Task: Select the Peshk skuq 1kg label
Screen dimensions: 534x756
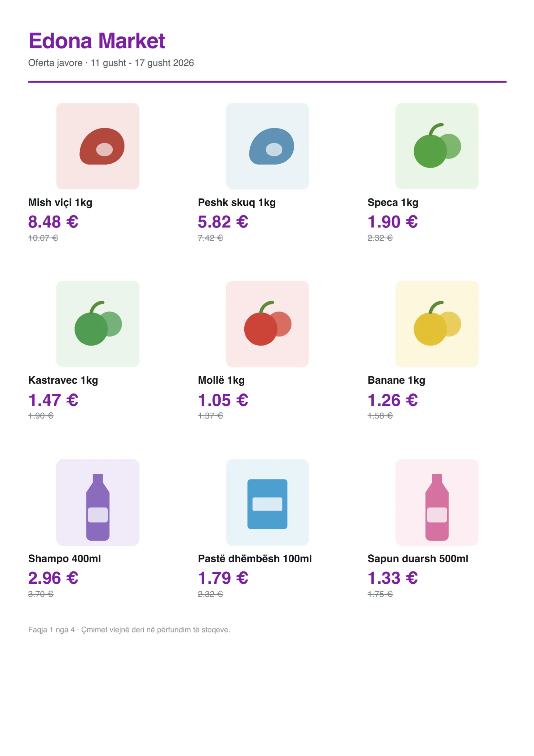Action: click(x=237, y=202)
